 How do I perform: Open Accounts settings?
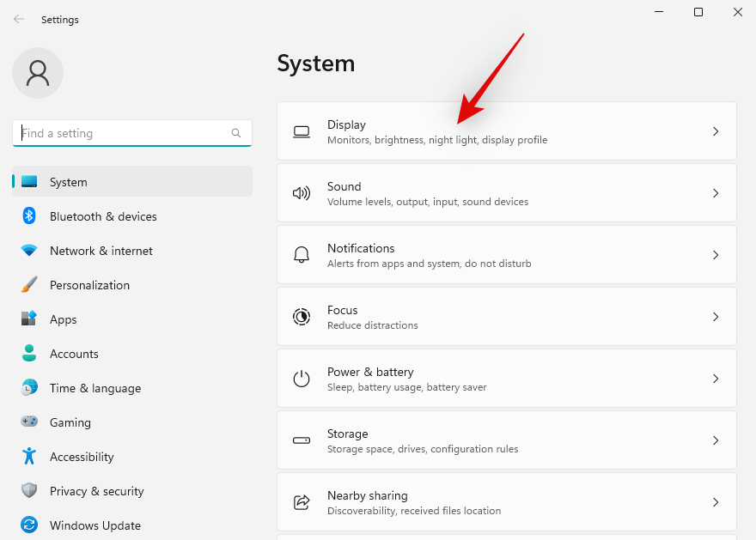(74, 354)
